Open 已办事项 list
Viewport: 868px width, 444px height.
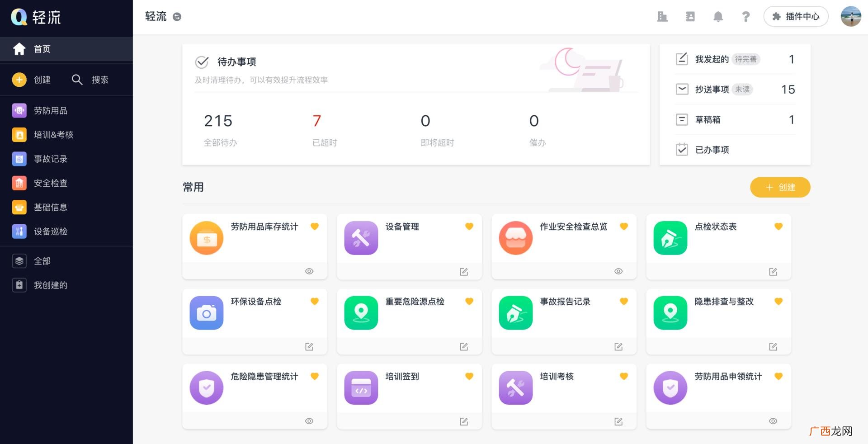click(735, 150)
